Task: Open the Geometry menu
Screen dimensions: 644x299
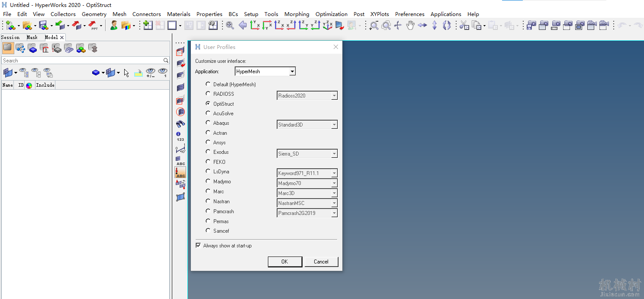Action: [94, 14]
